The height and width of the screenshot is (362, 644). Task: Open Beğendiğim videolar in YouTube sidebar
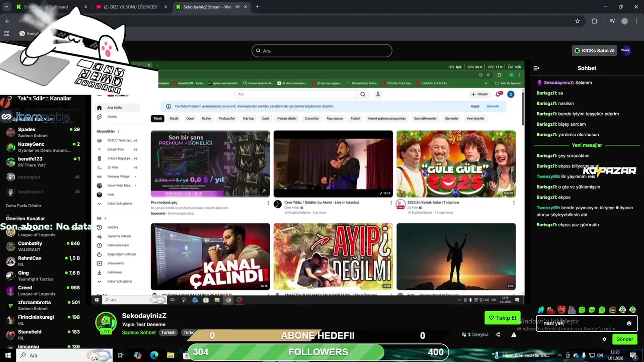point(117,254)
